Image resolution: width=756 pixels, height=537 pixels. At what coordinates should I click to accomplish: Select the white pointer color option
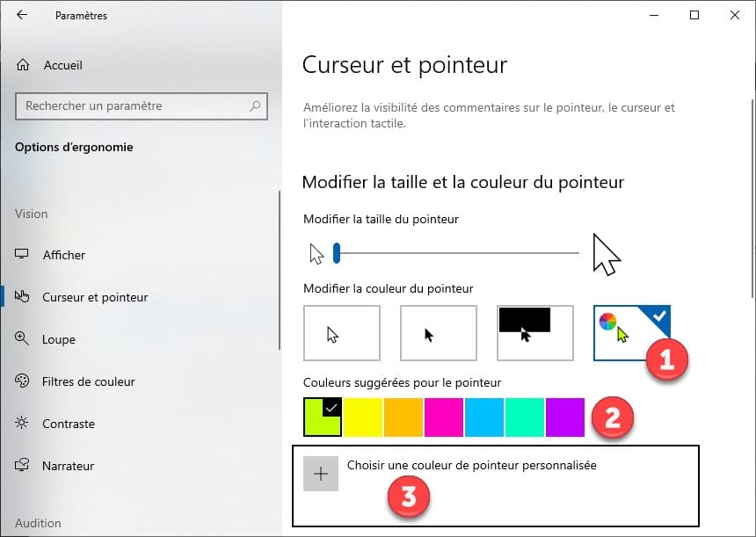342,333
